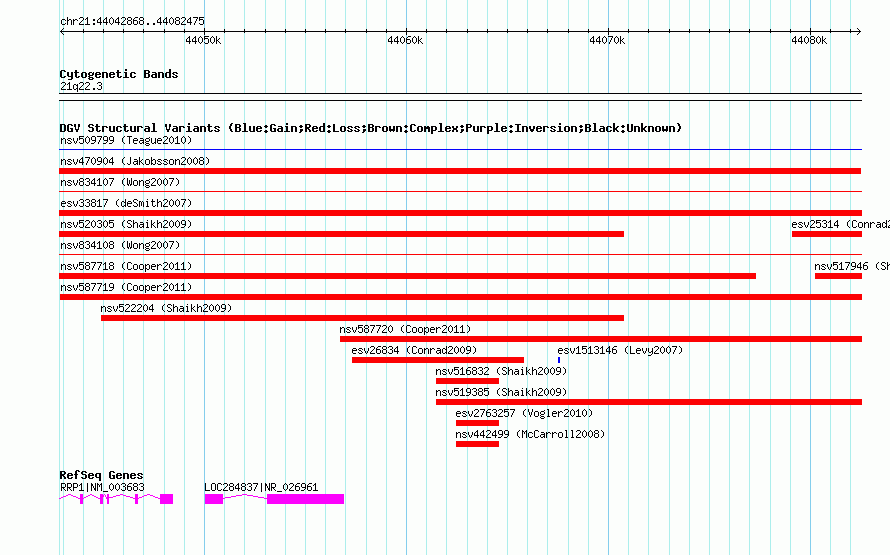Click the 44070k ruler position
Screen dimensions: 890x555
click(607, 40)
